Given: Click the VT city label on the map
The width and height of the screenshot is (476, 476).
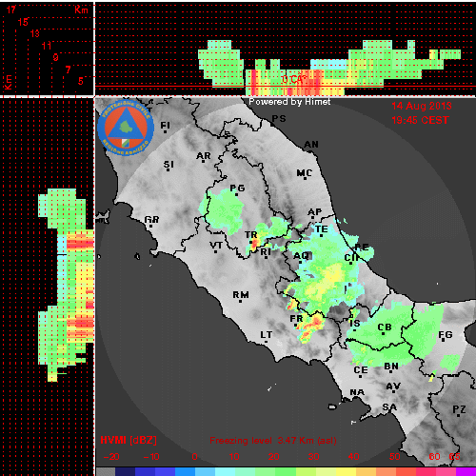Looking at the screenshot, I should (x=216, y=245).
